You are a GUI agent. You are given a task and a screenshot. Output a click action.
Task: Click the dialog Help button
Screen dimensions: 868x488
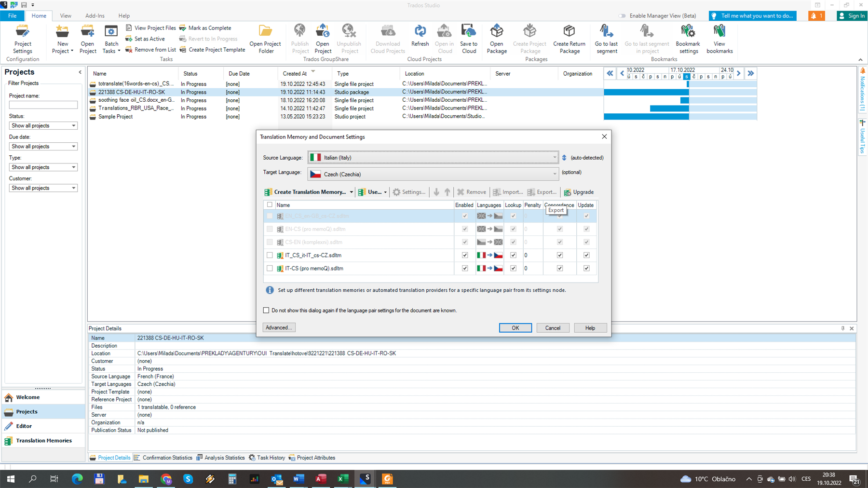[590, 328]
